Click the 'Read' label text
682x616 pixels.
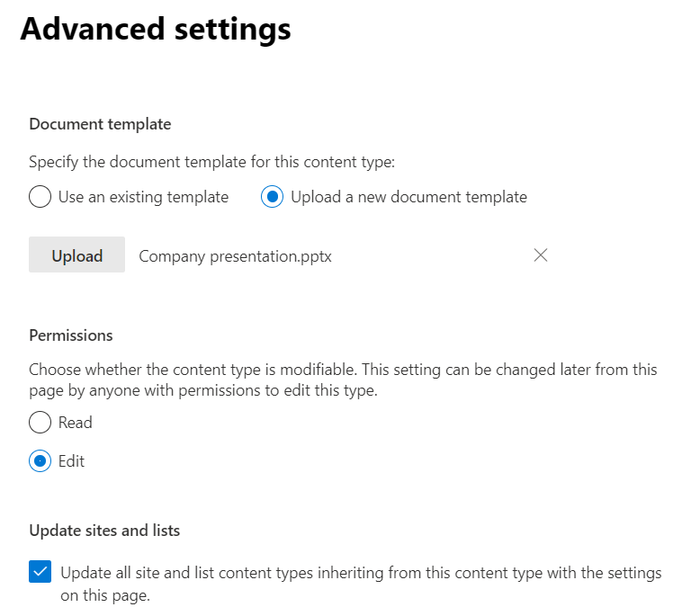point(76,423)
